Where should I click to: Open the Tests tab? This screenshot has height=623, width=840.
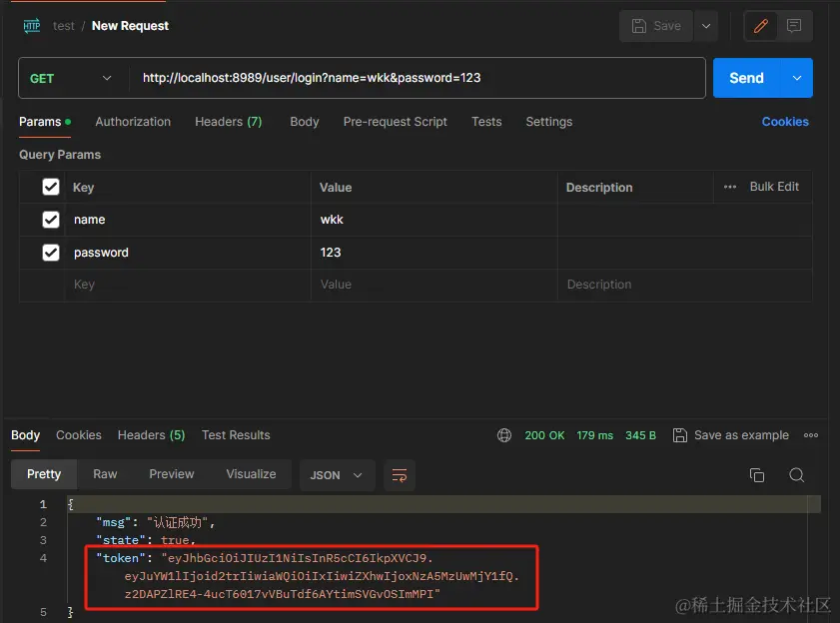[x=486, y=122]
